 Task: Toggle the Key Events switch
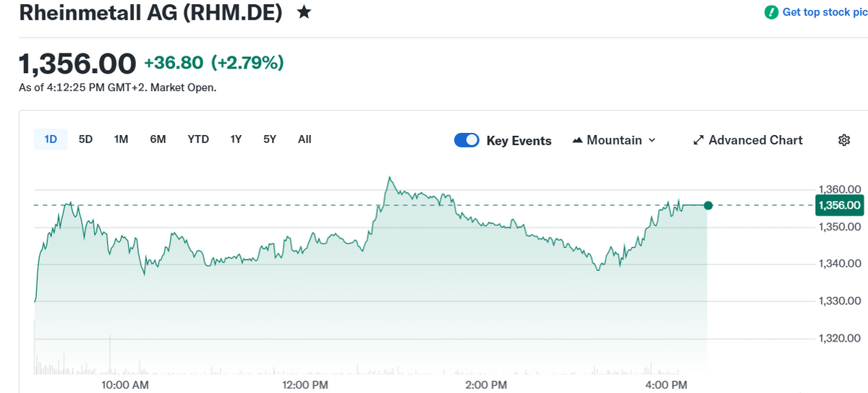coord(467,140)
